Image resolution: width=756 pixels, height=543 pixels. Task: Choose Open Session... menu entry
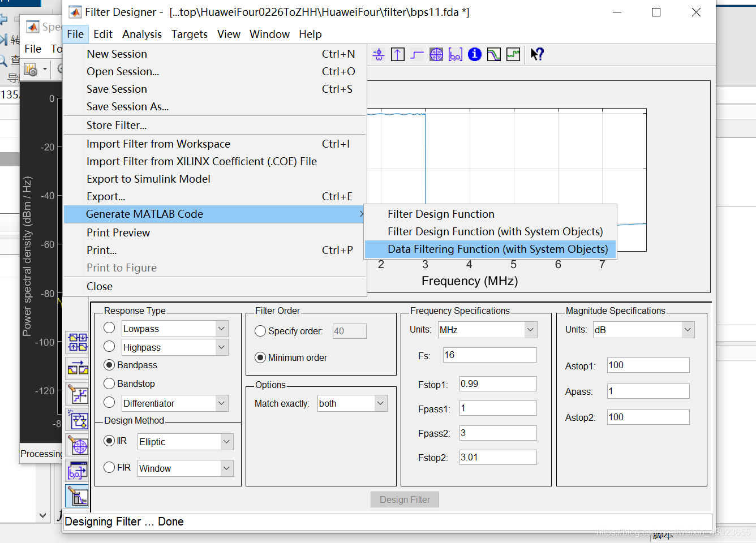point(215,71)
